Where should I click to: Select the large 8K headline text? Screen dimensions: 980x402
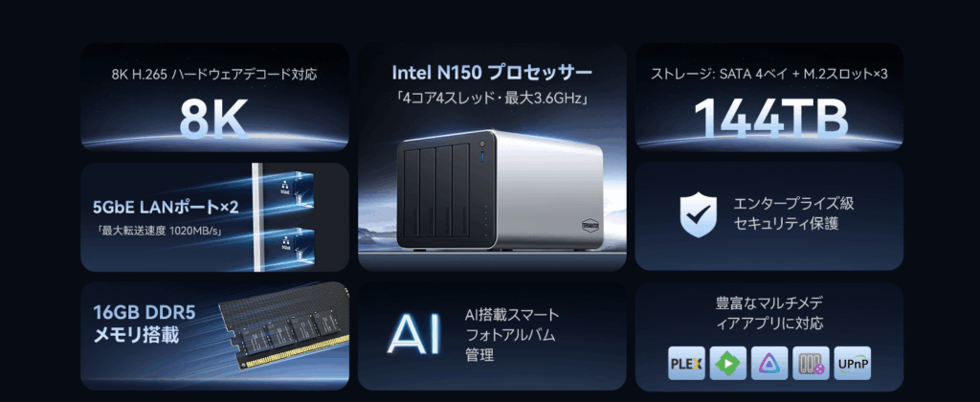click(213, 119)
